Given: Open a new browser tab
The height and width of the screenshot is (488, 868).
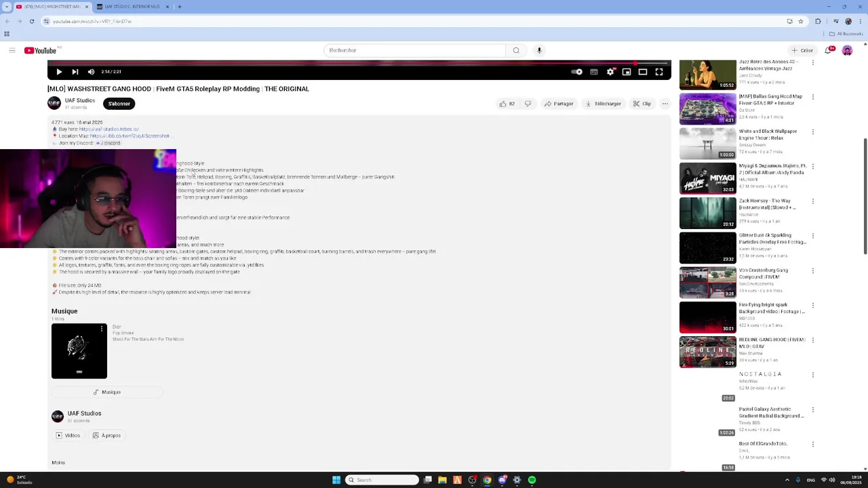Looking at the screenshot, I should click(179, 7).
